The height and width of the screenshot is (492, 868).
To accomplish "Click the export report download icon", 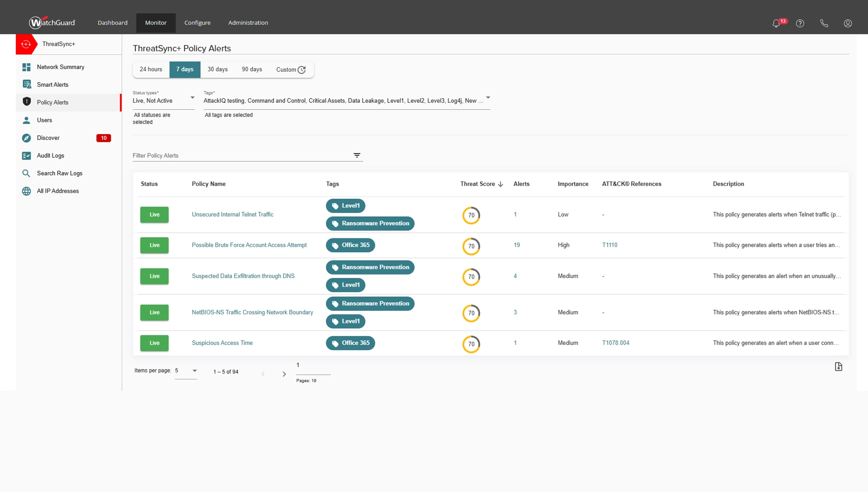I will pyautogui.click(x=838, y=367).
